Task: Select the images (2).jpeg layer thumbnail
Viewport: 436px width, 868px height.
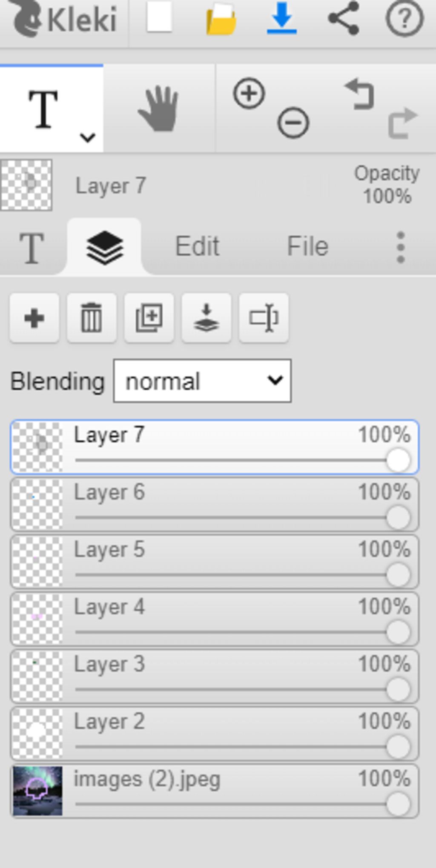Action: click(37, 791)
